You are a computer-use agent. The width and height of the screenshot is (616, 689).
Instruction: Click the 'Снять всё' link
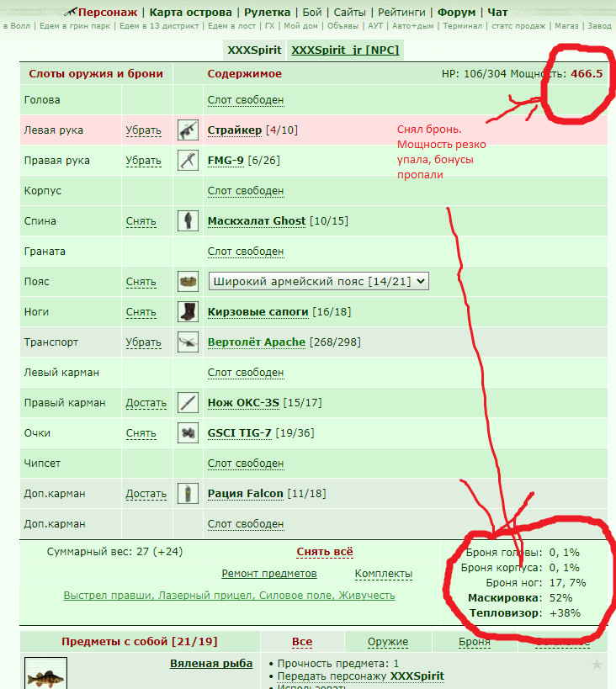click(x=325, y=552)
